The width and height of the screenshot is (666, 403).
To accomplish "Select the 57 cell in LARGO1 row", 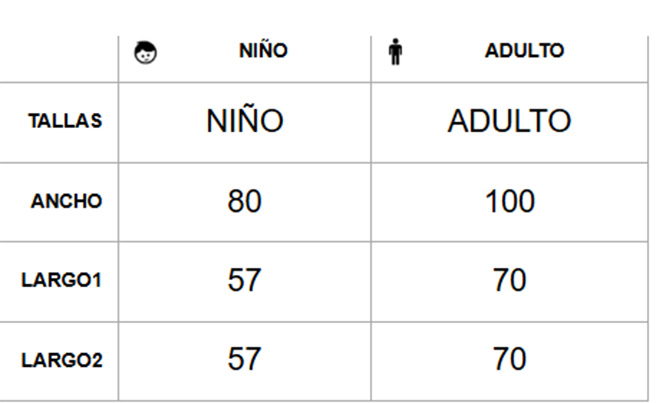I will 245,280.
